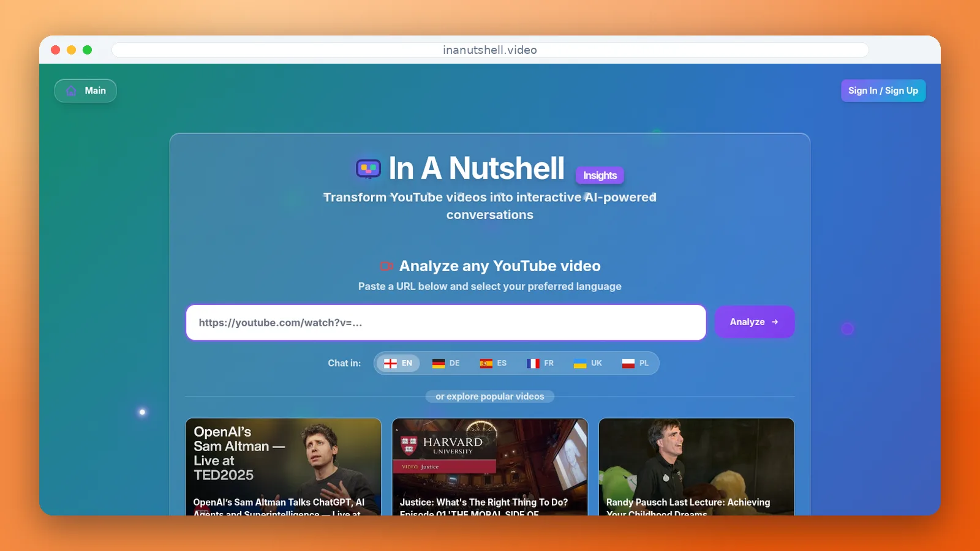
Task: Select ES chat language
Action: 493,363
